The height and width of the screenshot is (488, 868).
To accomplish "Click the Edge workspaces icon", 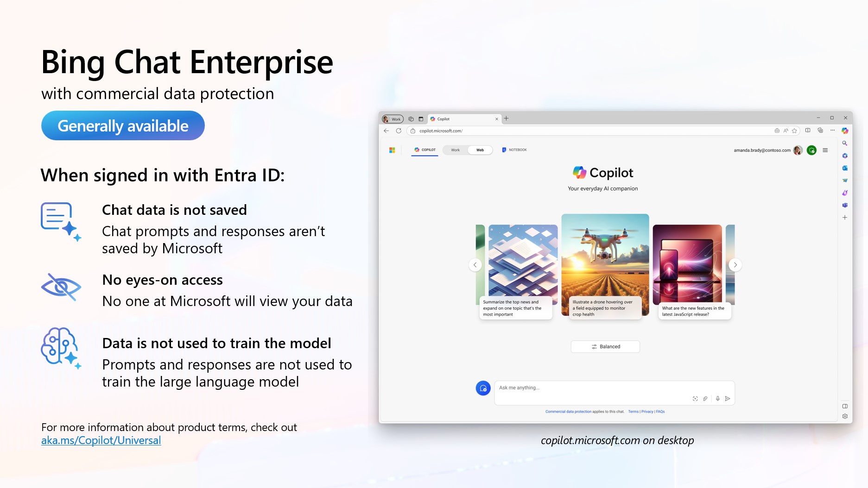I will coord(411,119).
